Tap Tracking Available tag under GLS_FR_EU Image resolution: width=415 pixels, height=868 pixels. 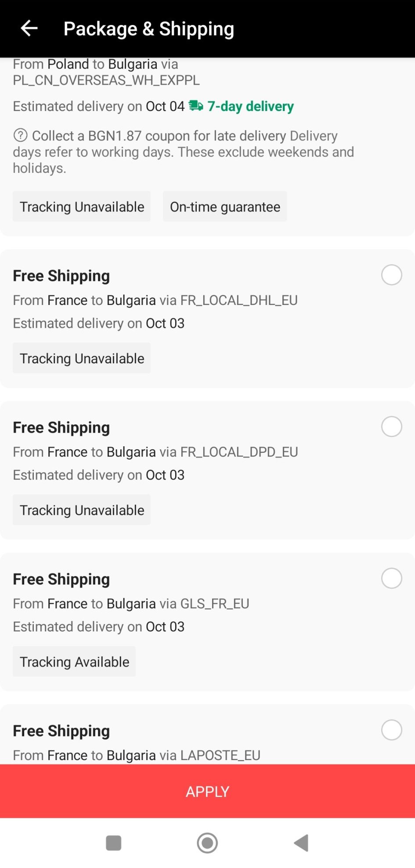coord(74,662)
